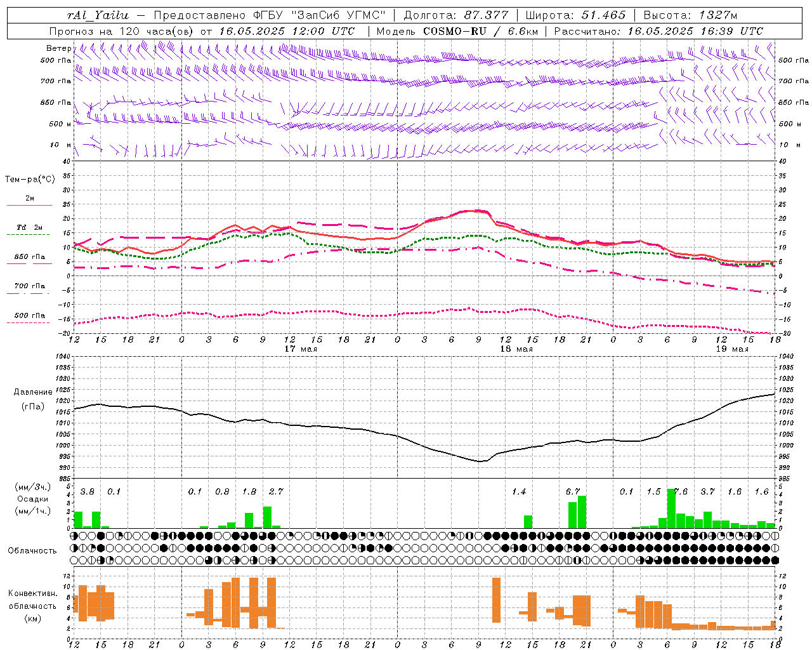Click the 'Высота: 1327м' elevation text

[690, 15]
